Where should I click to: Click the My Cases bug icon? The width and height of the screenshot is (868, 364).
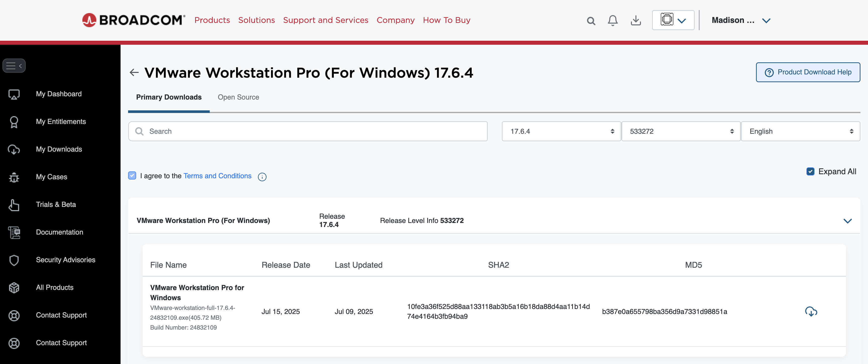click(14, 177)
